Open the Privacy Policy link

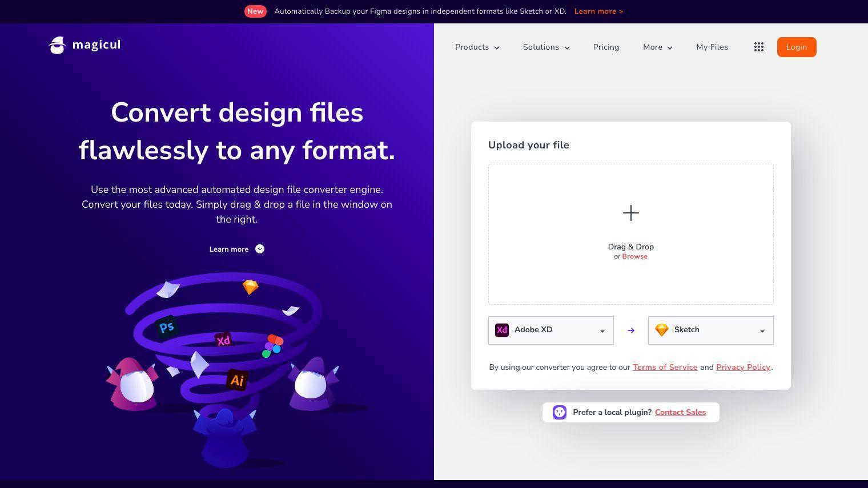tap(743, 368)
